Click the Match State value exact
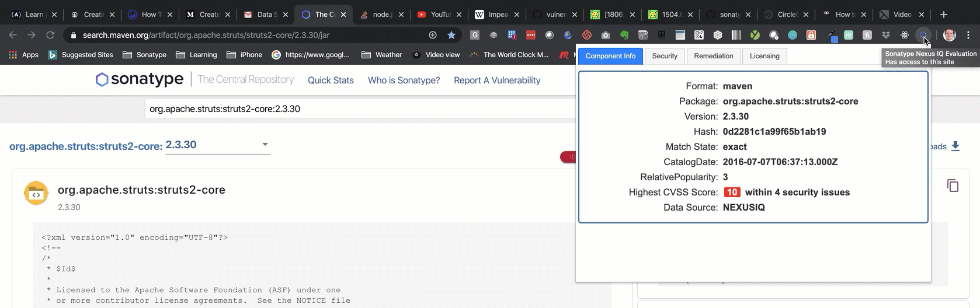Viewport: 980px width, 308px height. [735, 146]
